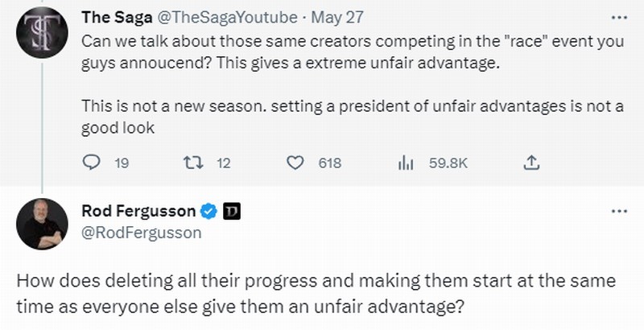Open Rod Fergusson's profile photo

pyautogui.click(x=42, y=224)
